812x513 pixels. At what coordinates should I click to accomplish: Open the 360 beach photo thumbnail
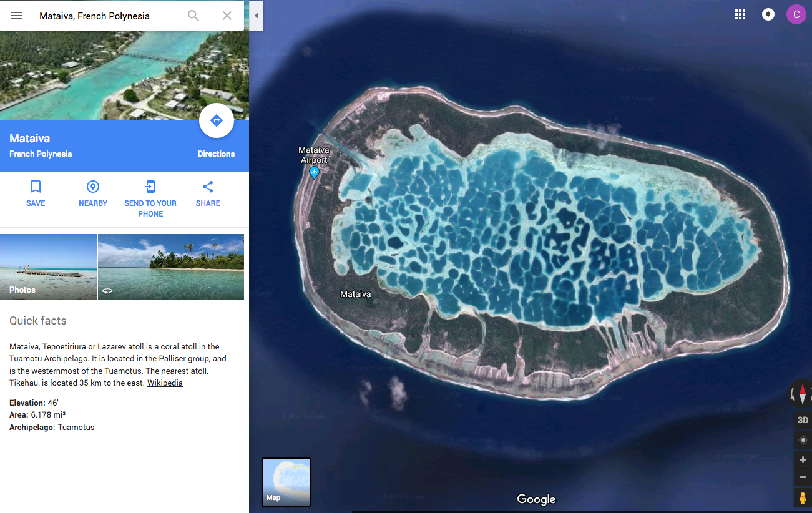pos(171,266)
